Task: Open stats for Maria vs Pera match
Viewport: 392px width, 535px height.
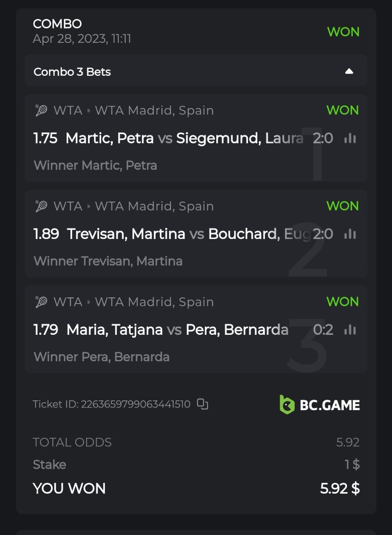Action: click(x=350, y=330)
